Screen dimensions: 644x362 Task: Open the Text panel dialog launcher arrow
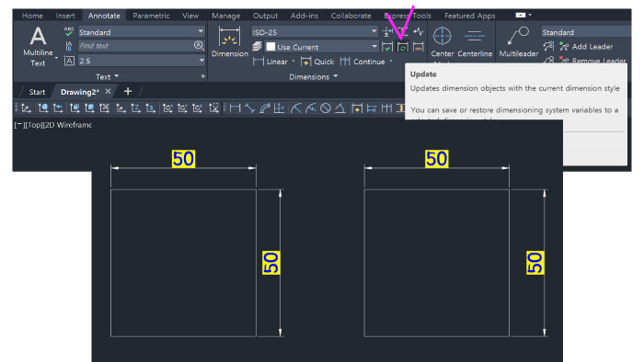coord(203,76)
